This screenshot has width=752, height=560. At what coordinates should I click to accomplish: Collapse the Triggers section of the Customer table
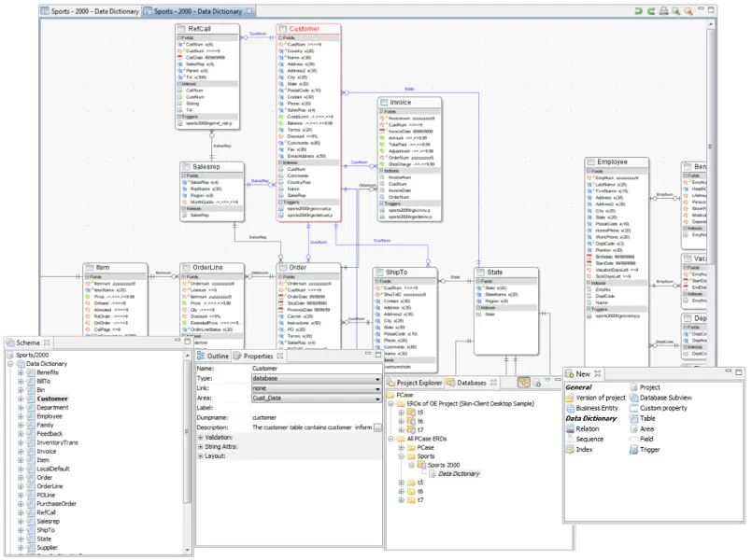[x=281, y=203]
